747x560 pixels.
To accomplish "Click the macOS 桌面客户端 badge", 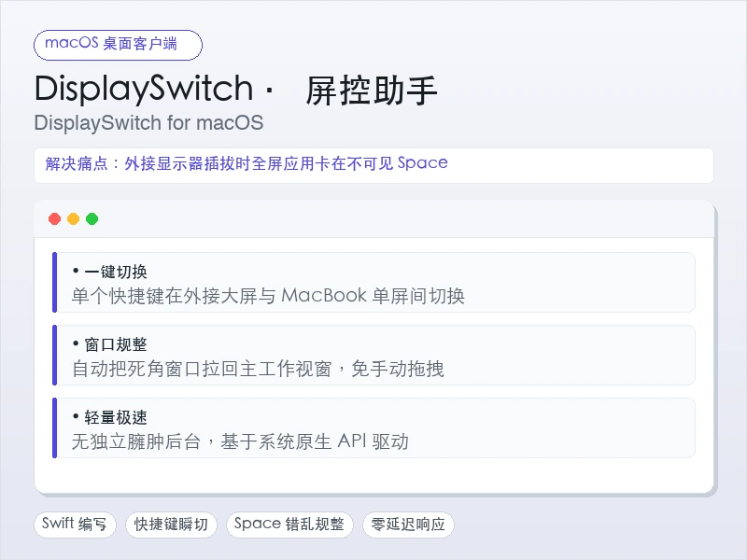I will pyautogui.click(x=119, y=45).
